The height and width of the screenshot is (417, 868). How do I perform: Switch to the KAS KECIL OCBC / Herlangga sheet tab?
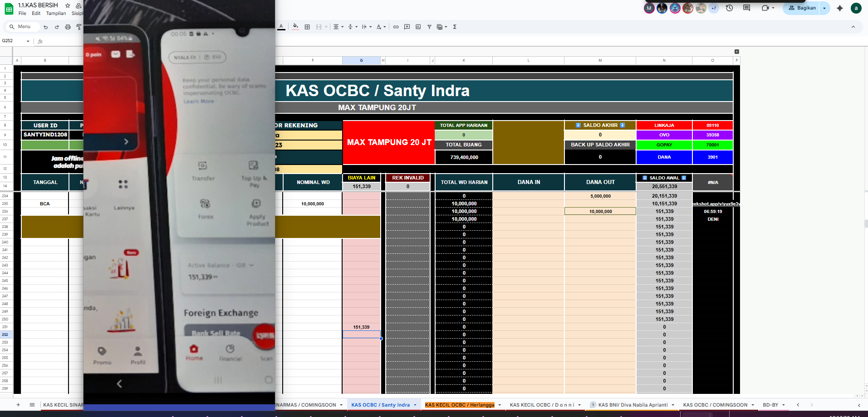(460, 405)
